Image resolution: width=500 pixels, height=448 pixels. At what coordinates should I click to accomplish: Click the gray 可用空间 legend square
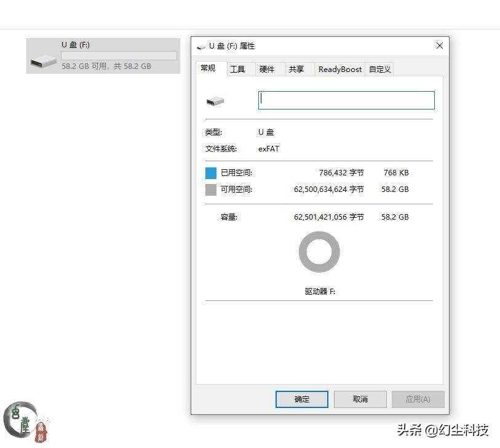point(211,190)
